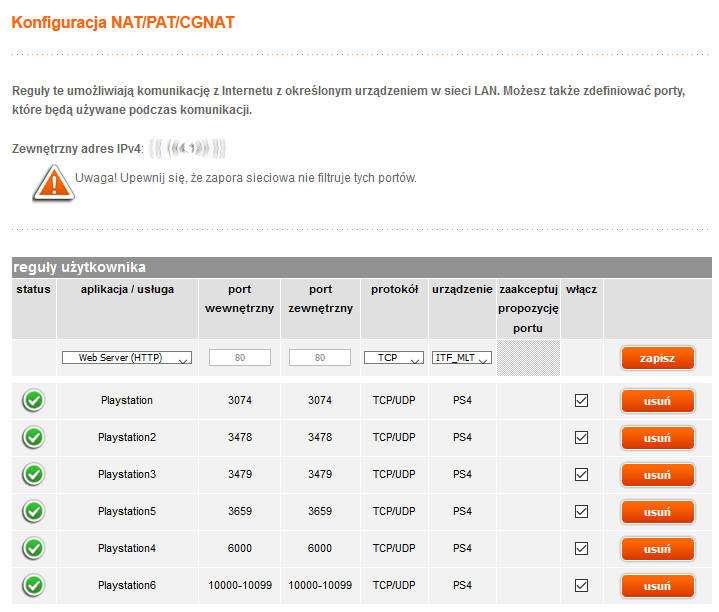Click the Konfiguracja NAT/PAT/CGNAT heading

123,22
